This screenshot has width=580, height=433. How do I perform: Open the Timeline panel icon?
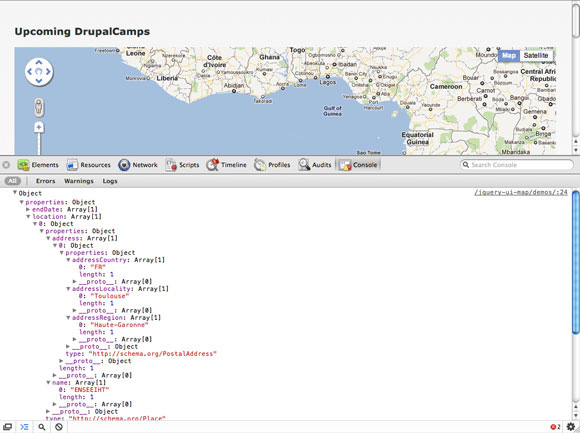coord(213,165)
